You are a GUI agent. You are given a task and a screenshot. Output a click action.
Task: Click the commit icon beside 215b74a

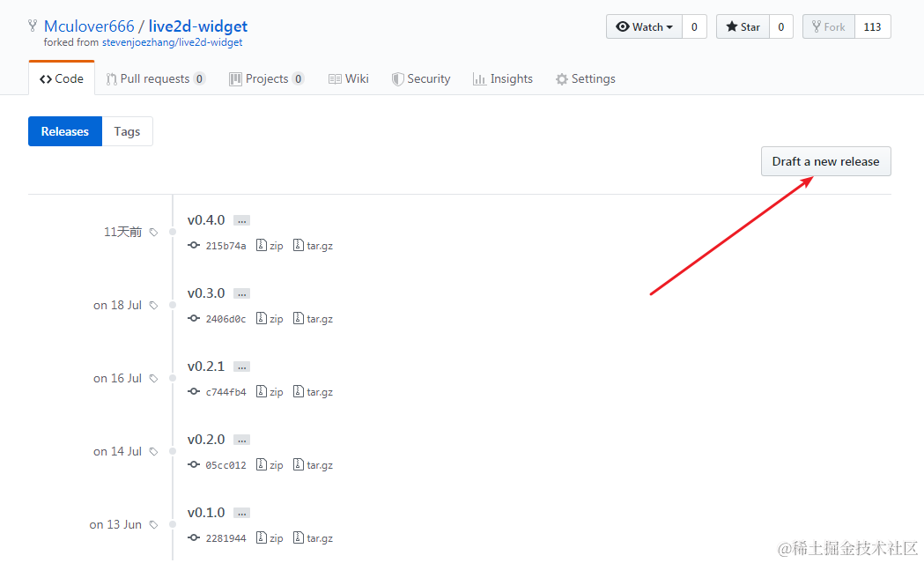click(x=194, y=245)
